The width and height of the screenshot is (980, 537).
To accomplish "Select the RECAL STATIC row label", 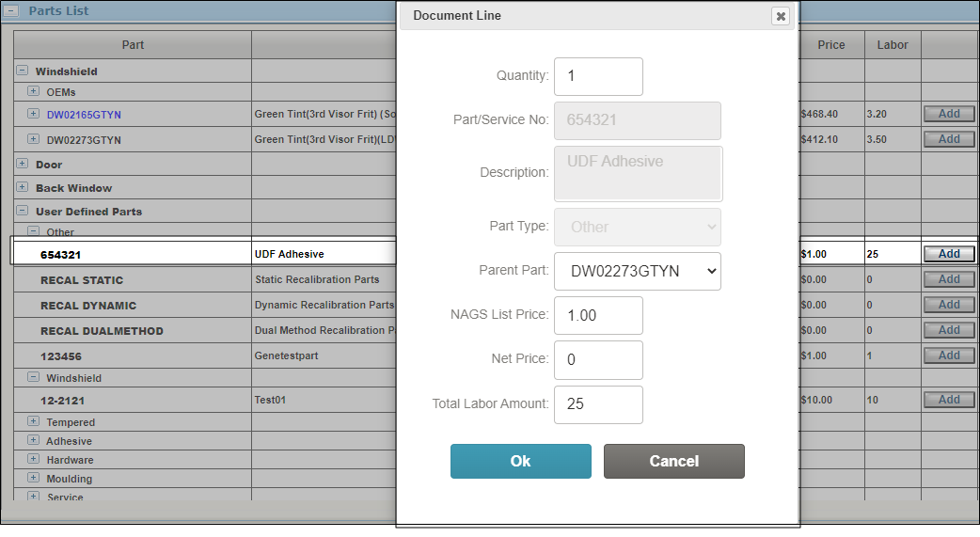I will point(82,280).
